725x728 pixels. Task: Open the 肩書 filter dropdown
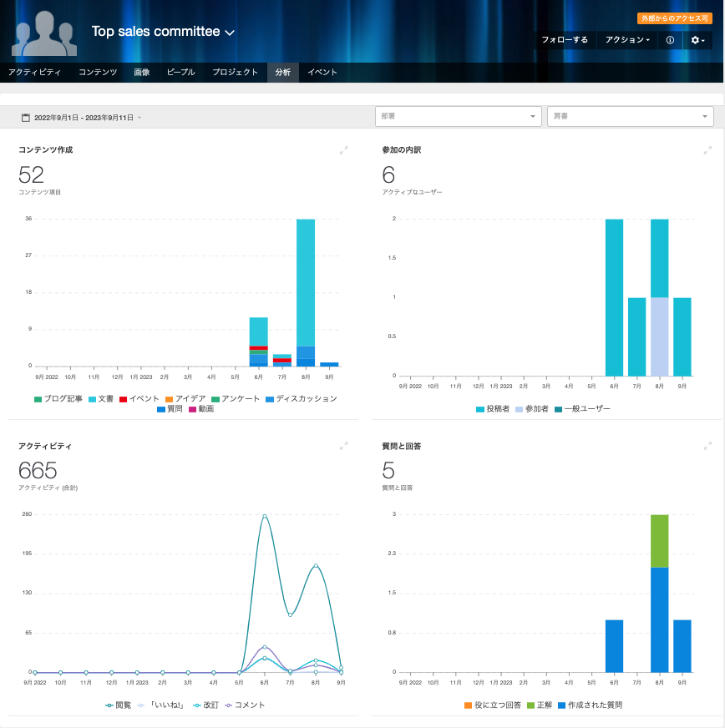(x=630, y=117)
